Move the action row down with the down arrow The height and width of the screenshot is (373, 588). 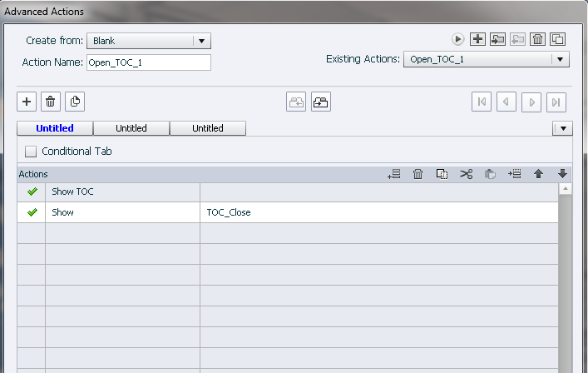(x=562, y=174)
